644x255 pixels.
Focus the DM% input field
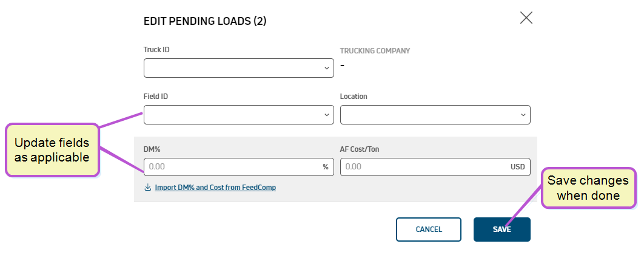pyautogui.click(x=239, y=167)
